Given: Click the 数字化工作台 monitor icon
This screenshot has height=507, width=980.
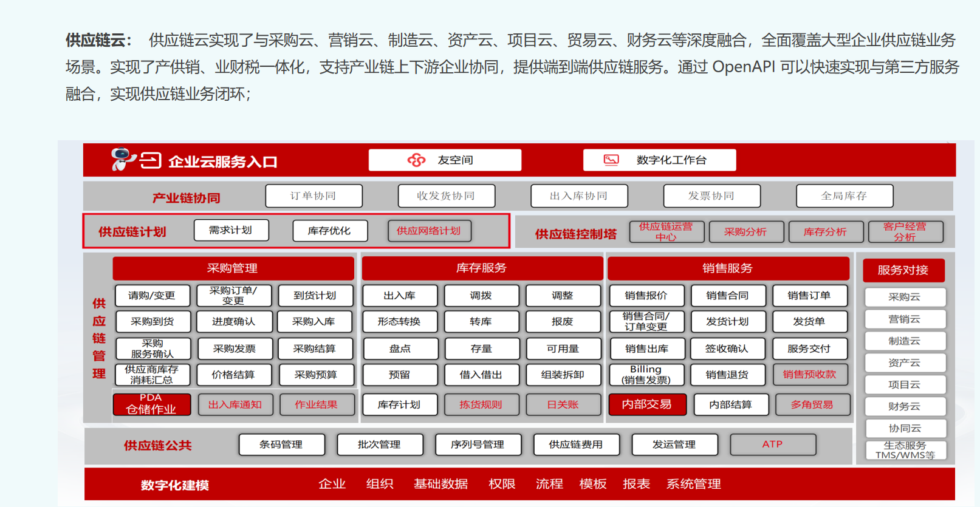Looking at the screenshot, I should [x=611, y=160].
